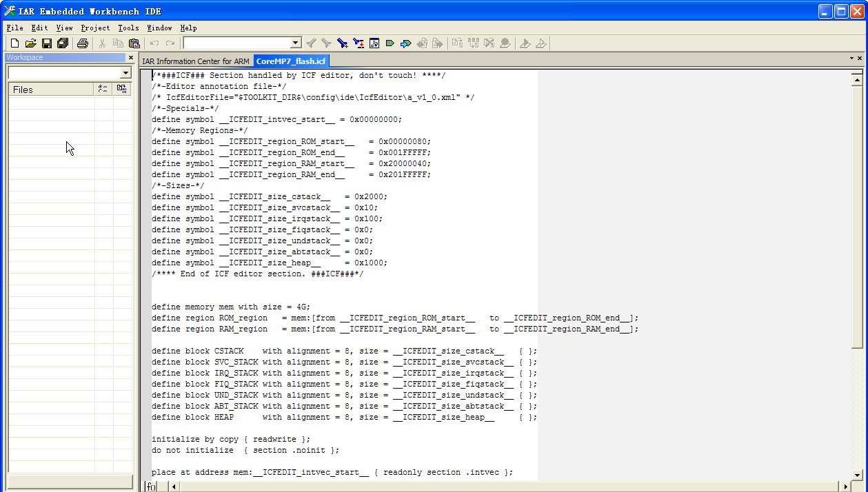
Task: Open the Project menu
Action: point(95,28)
